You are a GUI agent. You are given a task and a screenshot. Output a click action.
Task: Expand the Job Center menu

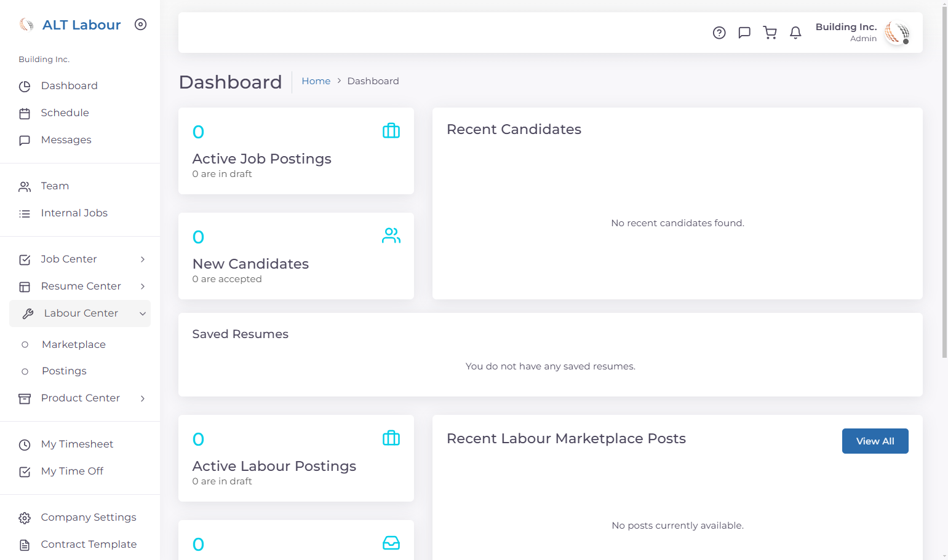pos(80,259)
